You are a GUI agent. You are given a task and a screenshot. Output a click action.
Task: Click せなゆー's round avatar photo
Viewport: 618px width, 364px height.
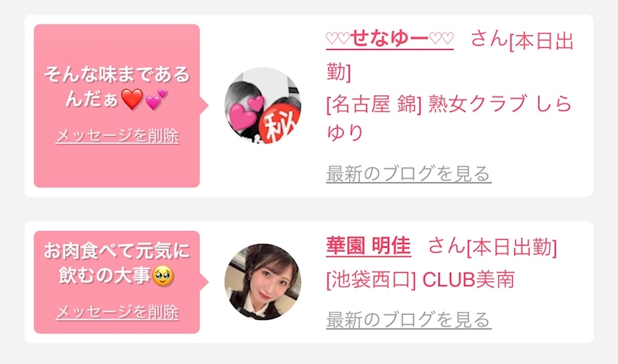tap(263, 105)
